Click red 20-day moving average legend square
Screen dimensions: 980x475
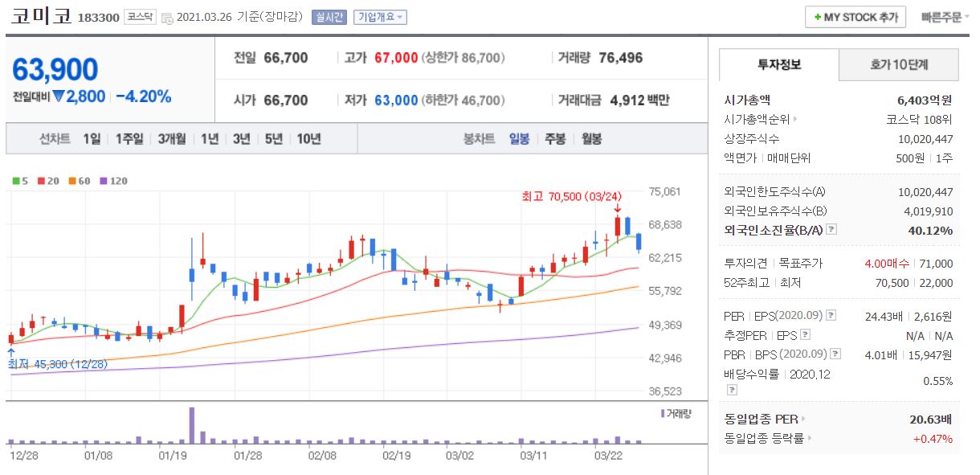click(x=40, y=182)
